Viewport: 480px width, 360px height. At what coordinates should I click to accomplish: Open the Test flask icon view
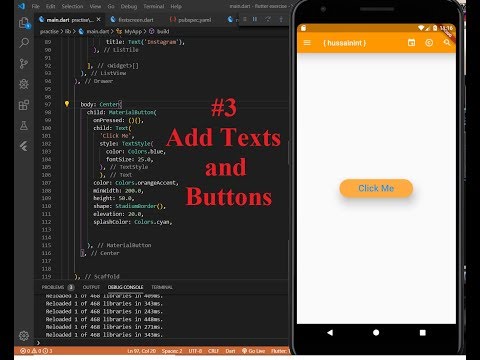point(24,126)
